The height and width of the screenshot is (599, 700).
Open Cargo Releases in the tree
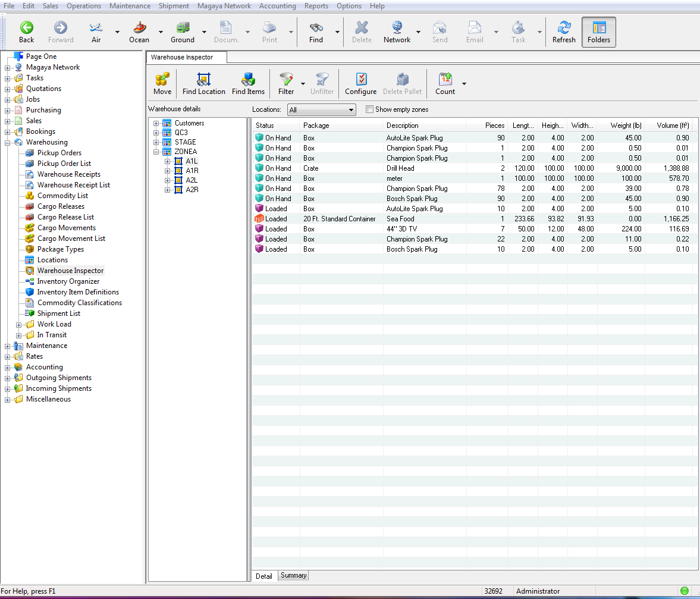coord(61,206)
